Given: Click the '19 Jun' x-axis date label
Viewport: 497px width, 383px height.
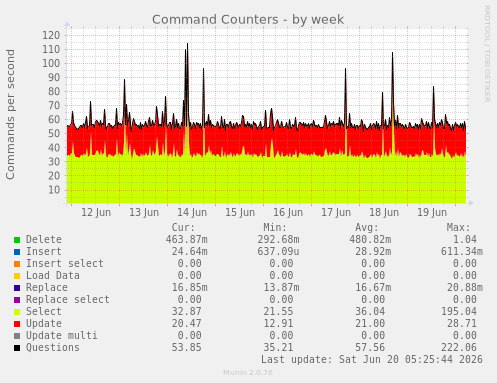Looking at the screenshot, I should pyautogui.click(x=432, y=212).
